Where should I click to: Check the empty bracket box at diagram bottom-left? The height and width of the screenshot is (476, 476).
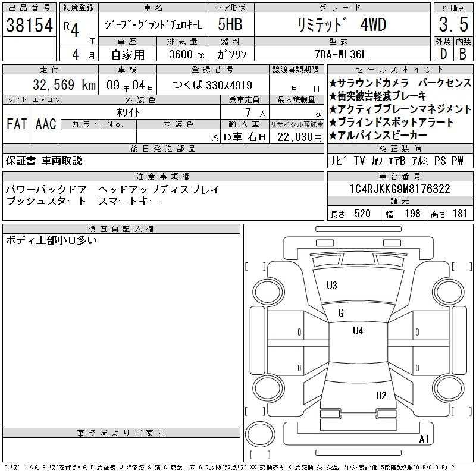(x=255, y=411)
